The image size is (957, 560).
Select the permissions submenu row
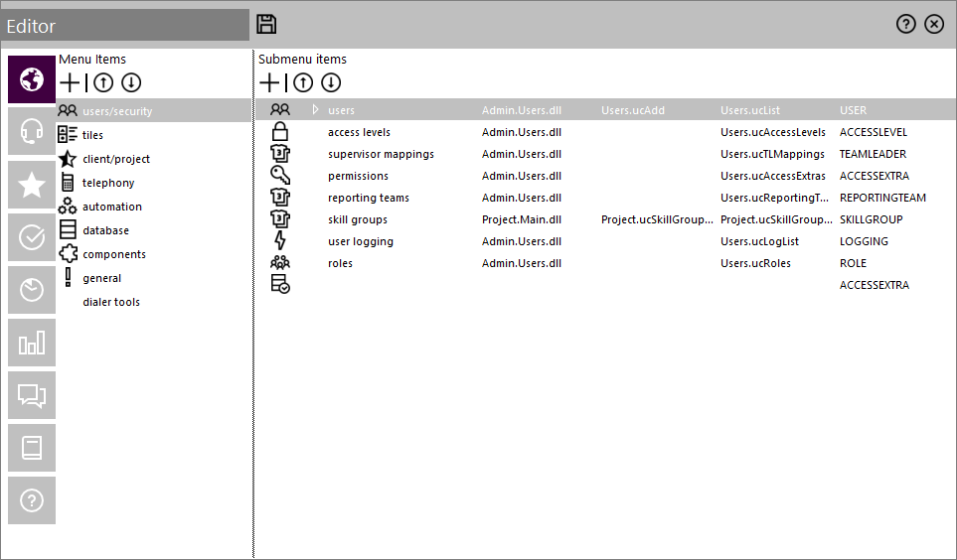pos(605,176)
